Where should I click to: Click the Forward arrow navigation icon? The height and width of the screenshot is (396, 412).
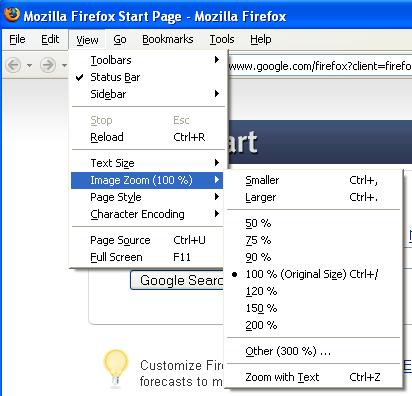(x=48, y=65)
